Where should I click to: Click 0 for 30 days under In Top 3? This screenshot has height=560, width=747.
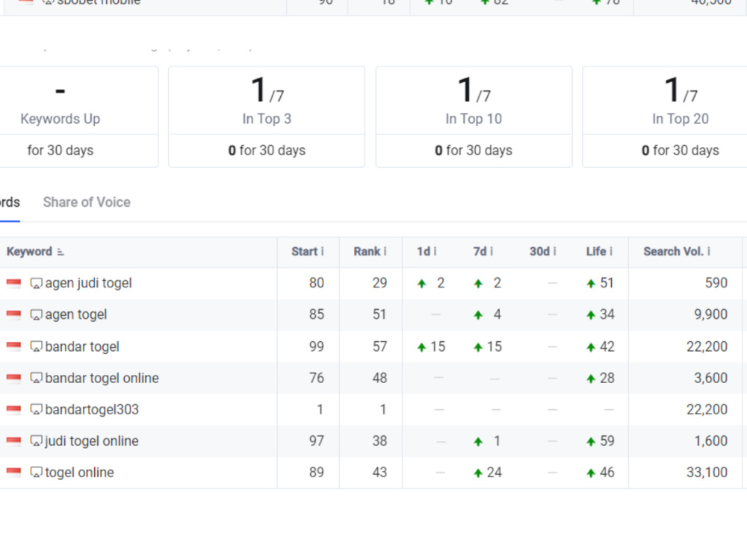click(267, 151)
